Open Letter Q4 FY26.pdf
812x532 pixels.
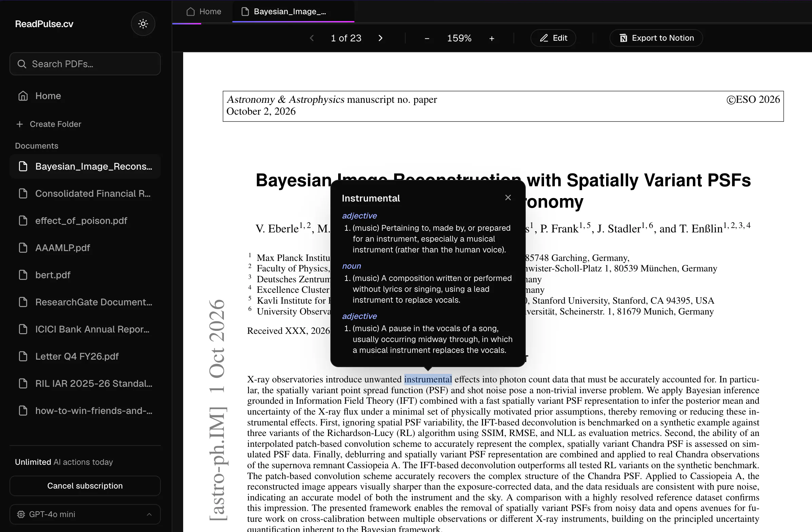coord(85,356)
